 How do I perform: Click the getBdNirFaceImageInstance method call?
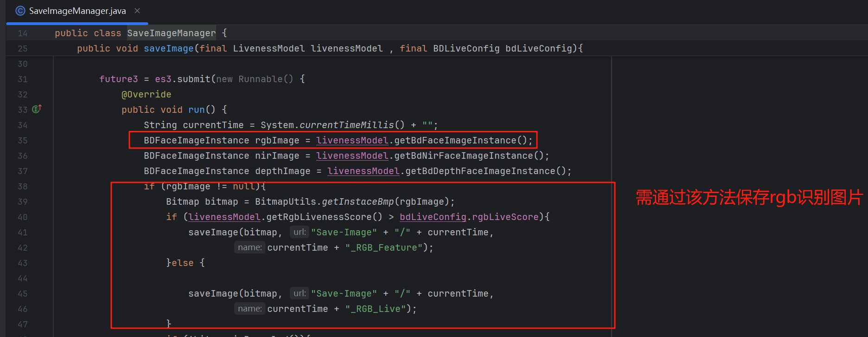click(464, 156)
